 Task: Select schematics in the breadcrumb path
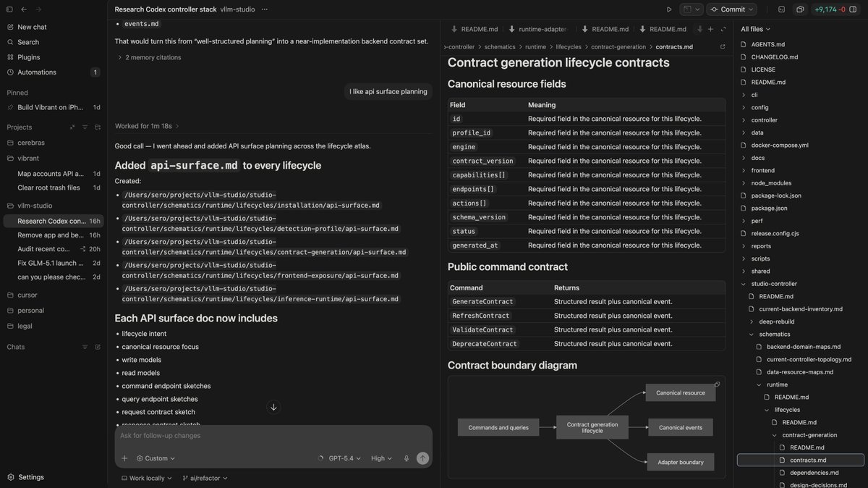click(500, 46)
